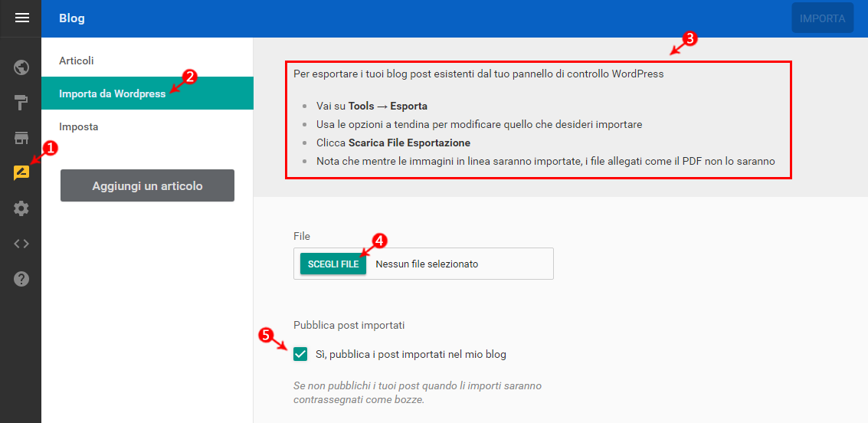Viewport: 868px width, 423px height.
Task: Select the yellow blog edit icon
Action: (x=21, y=173)
